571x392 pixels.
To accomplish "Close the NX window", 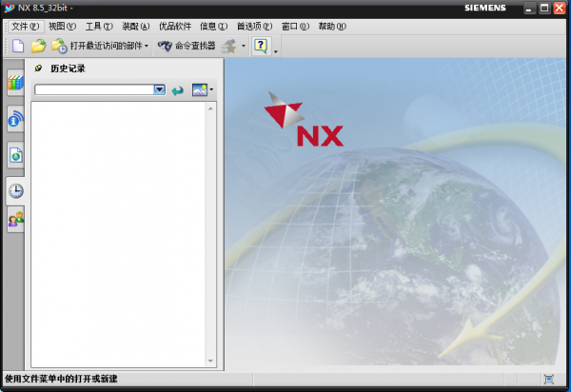I will point(560,8).
